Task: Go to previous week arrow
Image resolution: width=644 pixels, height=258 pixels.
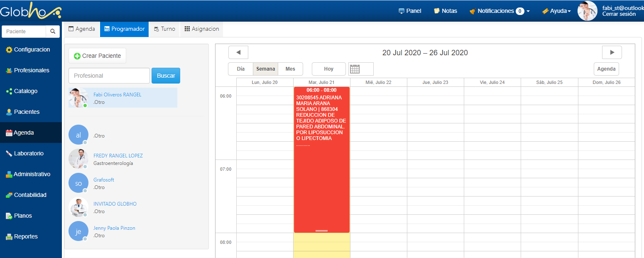Action: [x=238, y=52]
